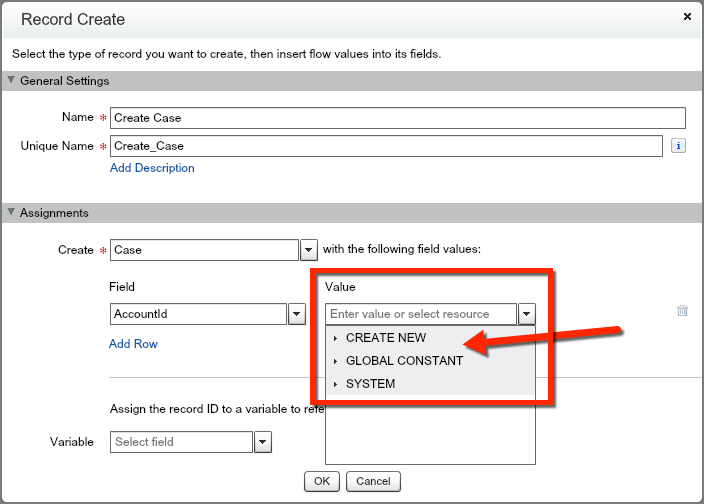The width and height of the screenshot is (704, 504).
Task: Open the Variable select field dropdown
Action: pyautogui.click(x=262, y=442)
